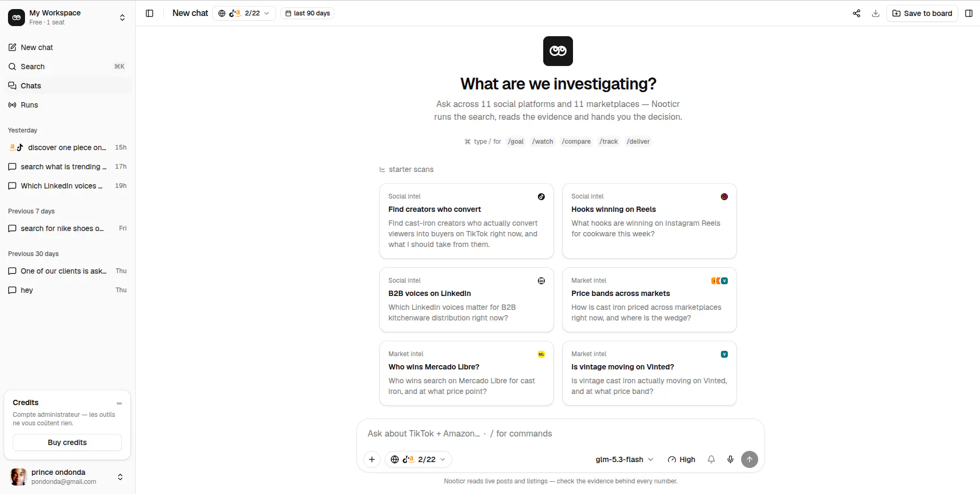Screen dimensions: 980x494
Task: Click the /compare command chip
Action: (576, 142)
